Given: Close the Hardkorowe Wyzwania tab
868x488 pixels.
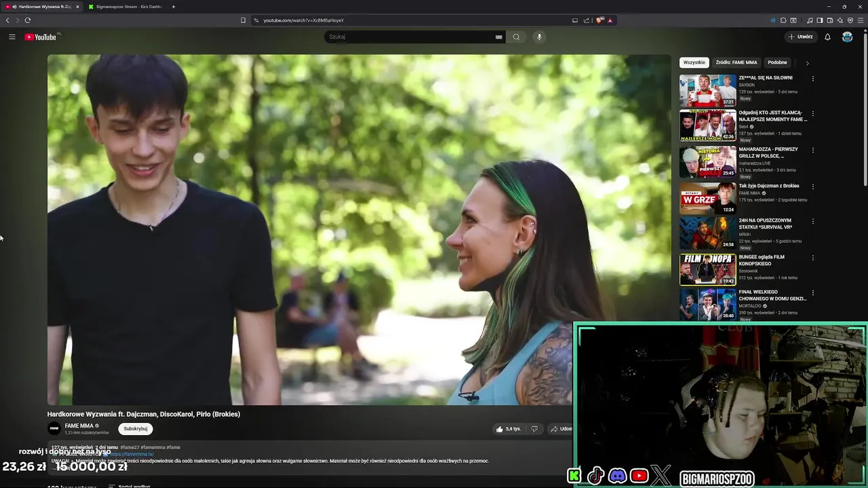Looking at the screenshot, I should (x=77, y=7).
